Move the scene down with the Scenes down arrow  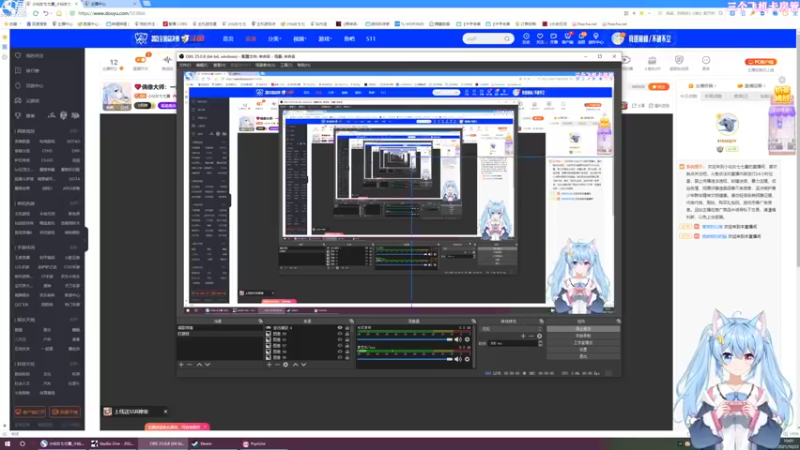[208, 364]
